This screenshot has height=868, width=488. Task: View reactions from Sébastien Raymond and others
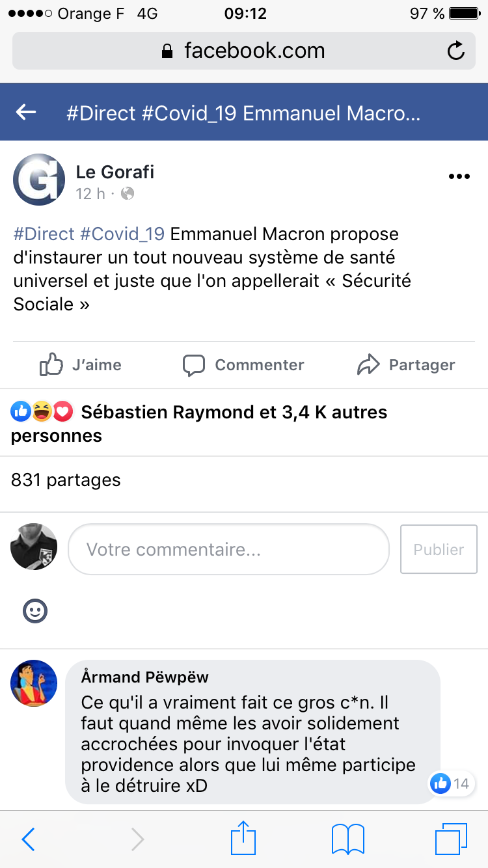tap(198, 423)
